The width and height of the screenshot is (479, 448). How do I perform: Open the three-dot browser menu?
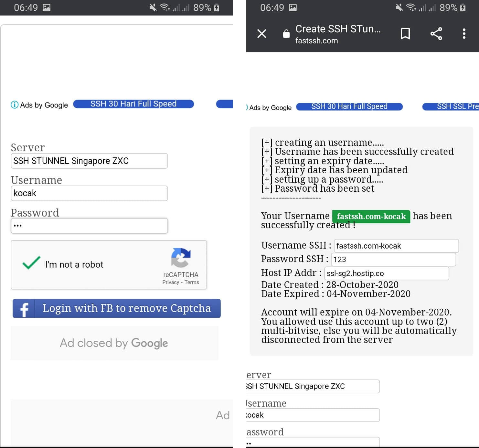coord(464,34)
